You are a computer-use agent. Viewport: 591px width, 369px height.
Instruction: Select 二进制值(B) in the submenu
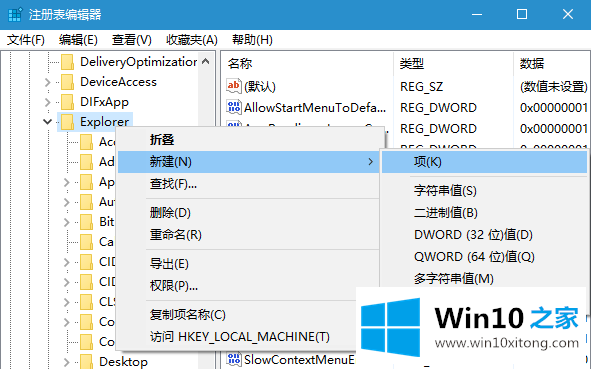pyautogui.click(x=485, y=213)
